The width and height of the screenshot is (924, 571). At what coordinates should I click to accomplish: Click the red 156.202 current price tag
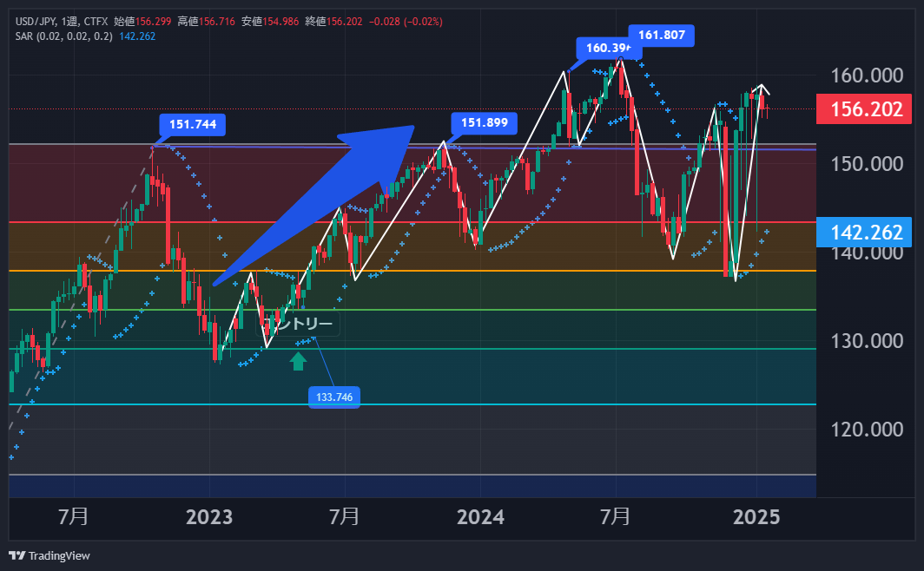click(x=864, y=108)
